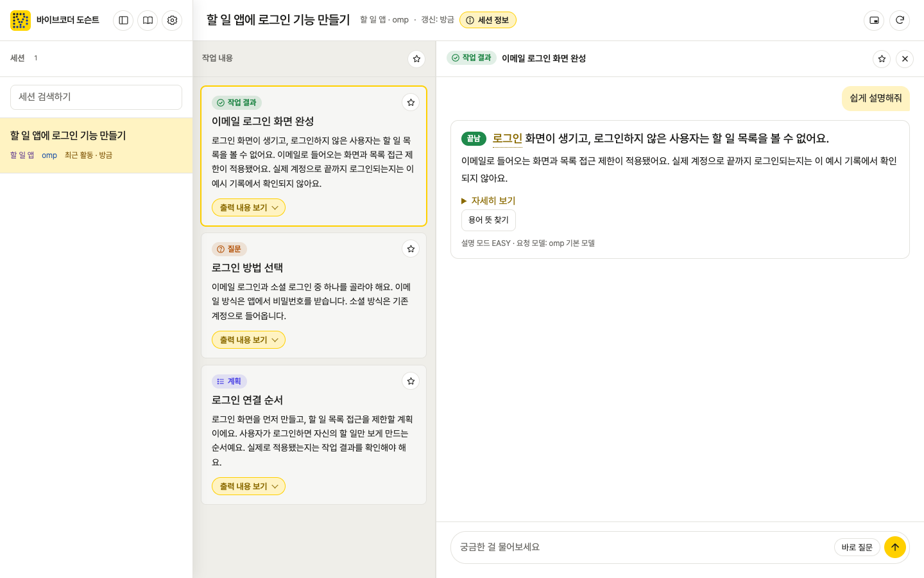Focus the 세션 검색하기 search field
This screenshot has height=578, width=924.
coord(96,97)
